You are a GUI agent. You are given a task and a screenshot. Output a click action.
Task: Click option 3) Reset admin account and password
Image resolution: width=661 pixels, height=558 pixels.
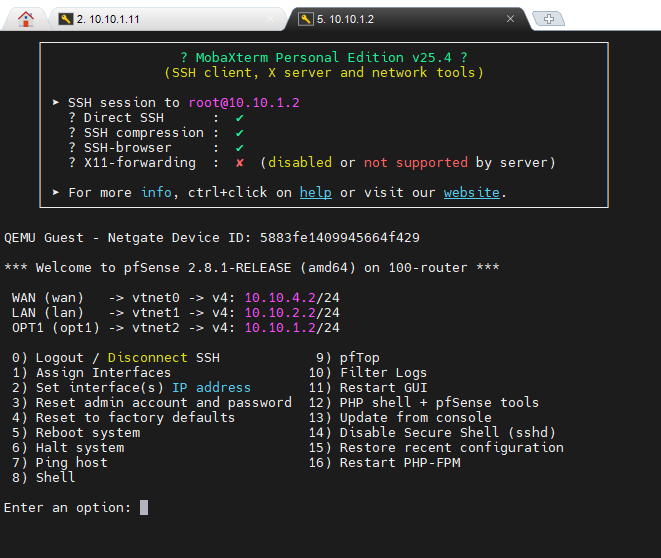pos(151,402)
